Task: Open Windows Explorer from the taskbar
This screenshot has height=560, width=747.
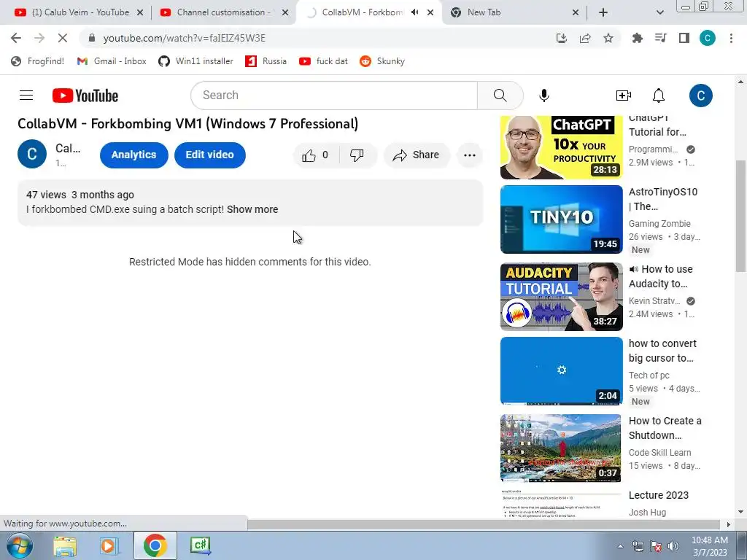Action: (x=65, y=546)
